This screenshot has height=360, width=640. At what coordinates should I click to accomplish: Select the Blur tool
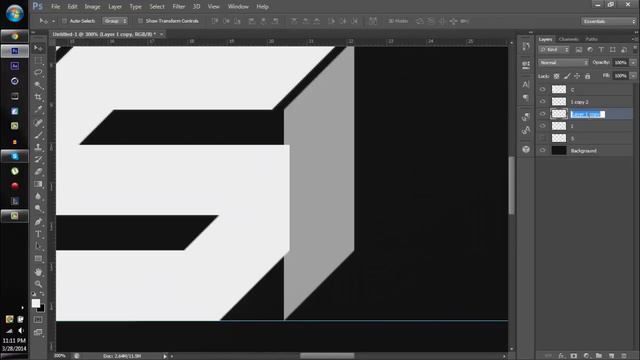pos(38,196)
